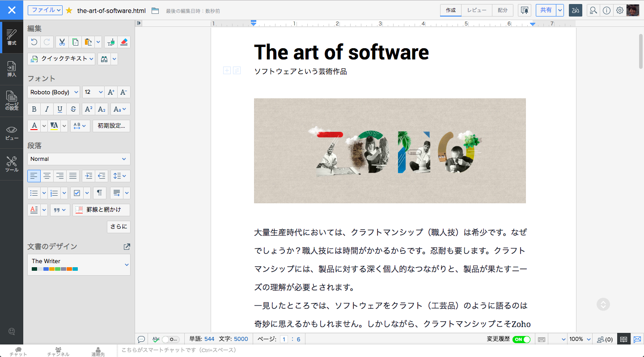
Task: Turn off the 変更履歴 ON switch
Action: (x=521, y=339)
